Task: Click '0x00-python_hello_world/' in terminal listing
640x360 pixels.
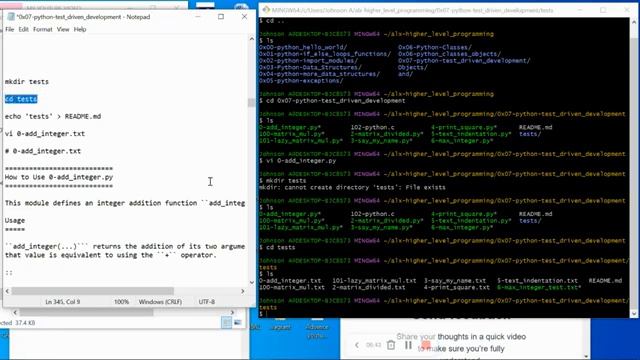Action: pyautogui.click(x=303, y=47)
